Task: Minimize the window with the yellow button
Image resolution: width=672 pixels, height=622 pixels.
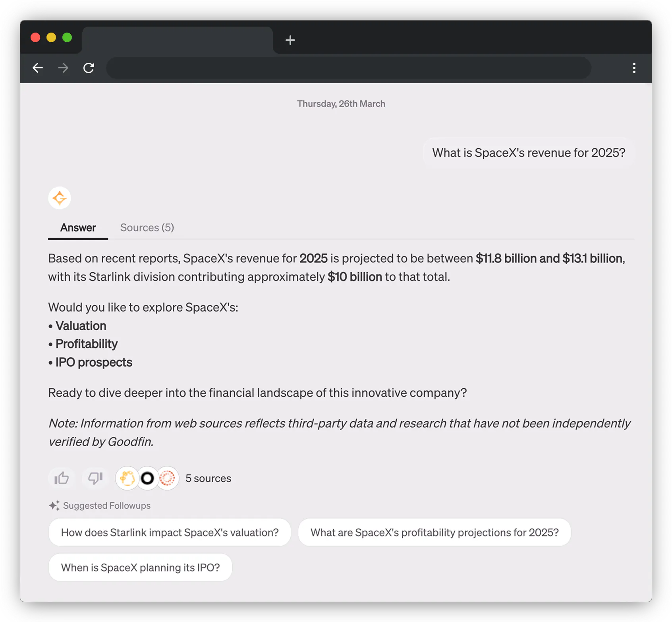Action: pyautogui.click(x=51, y=37)
